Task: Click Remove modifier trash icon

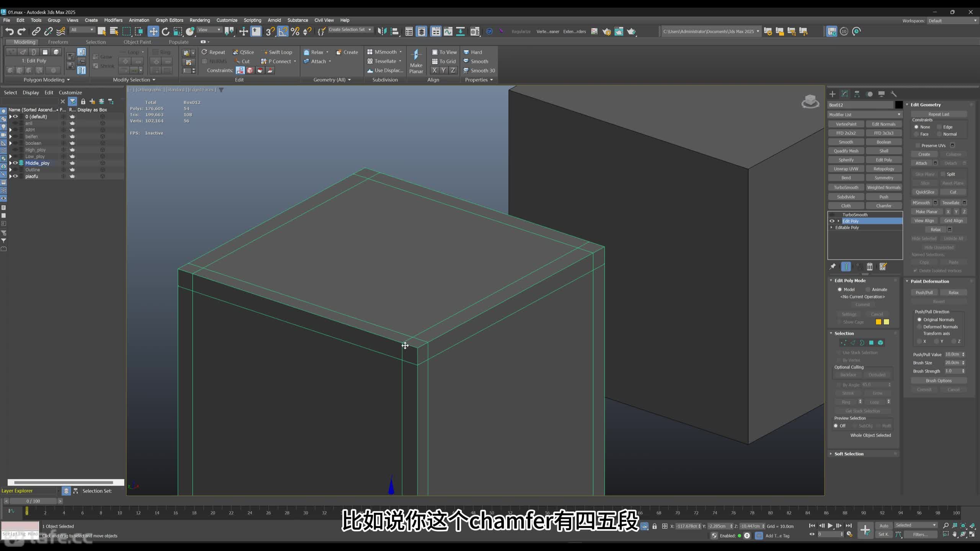Action: [x=870, y=267]
